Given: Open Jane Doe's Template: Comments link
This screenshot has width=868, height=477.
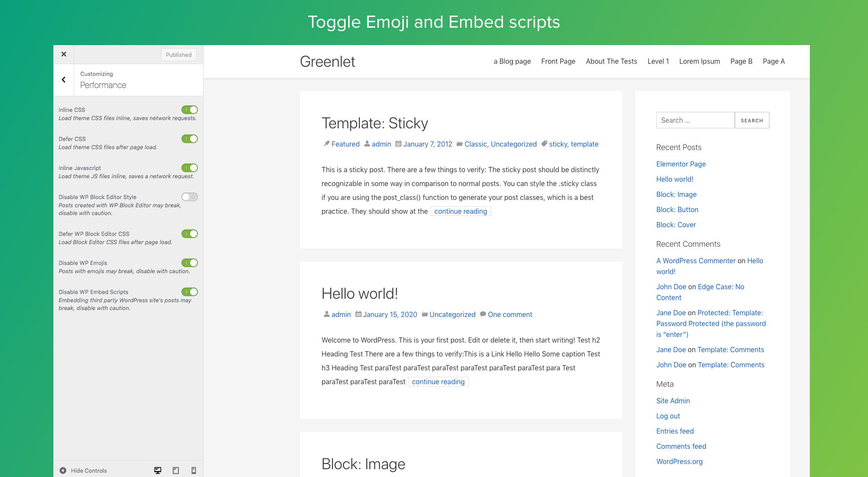Looking at the screenshot, I should [730, 350].
